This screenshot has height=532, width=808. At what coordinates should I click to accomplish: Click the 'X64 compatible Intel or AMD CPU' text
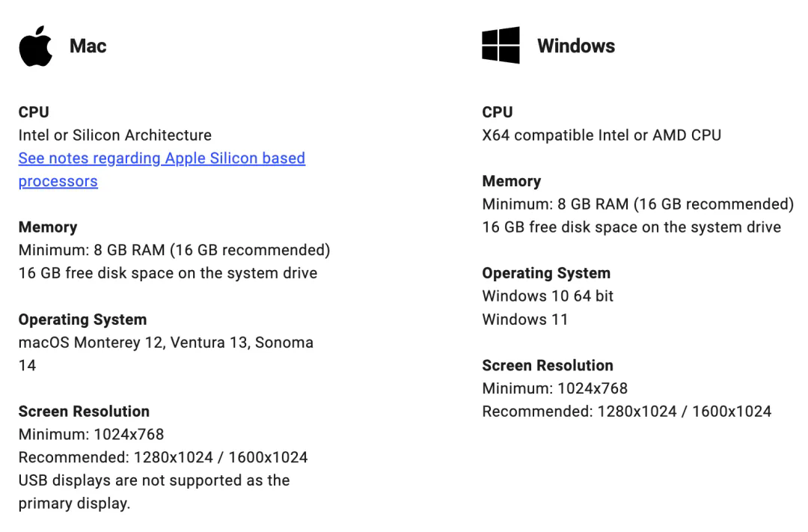(602, 135)
